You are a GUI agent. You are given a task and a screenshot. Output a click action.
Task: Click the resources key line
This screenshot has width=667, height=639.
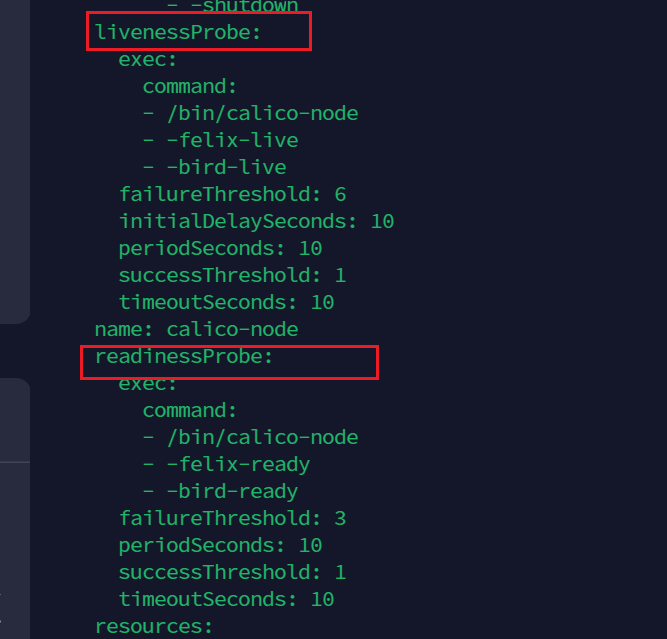tap(154, 626)
